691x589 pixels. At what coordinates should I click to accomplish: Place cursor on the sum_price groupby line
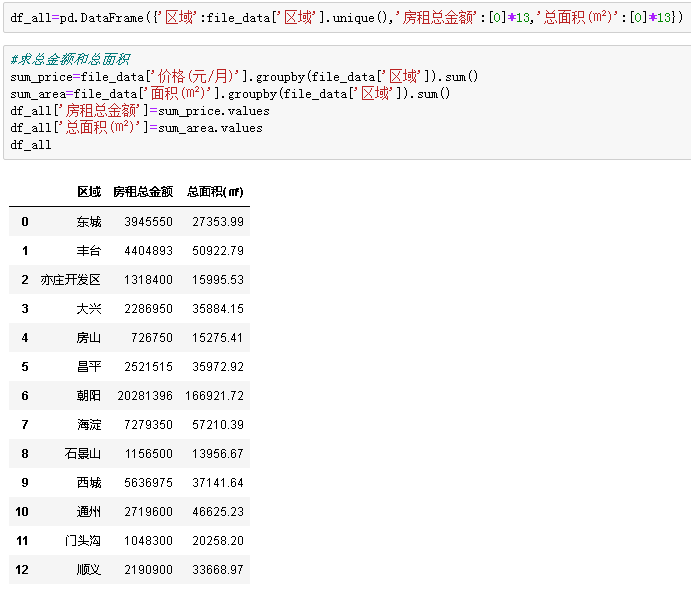tap(244, 77)
